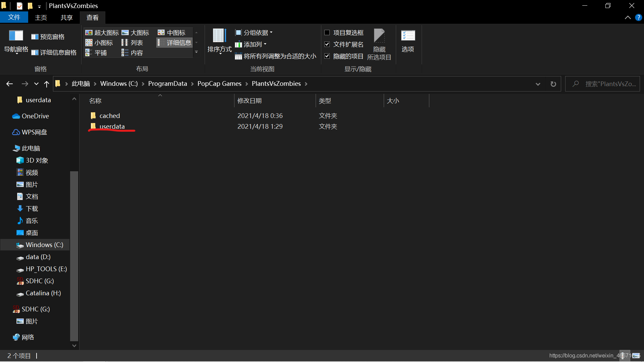Click PopCap Games in the address bar

(219, 83)
